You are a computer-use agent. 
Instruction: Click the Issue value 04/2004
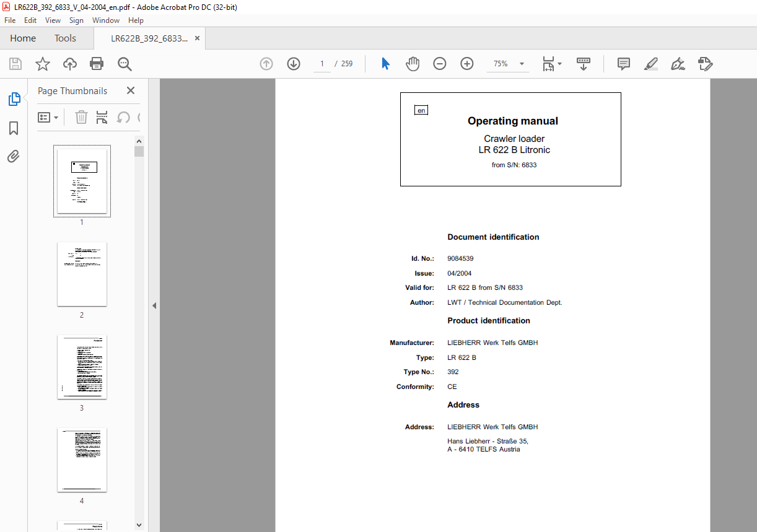tap(460, 273)
